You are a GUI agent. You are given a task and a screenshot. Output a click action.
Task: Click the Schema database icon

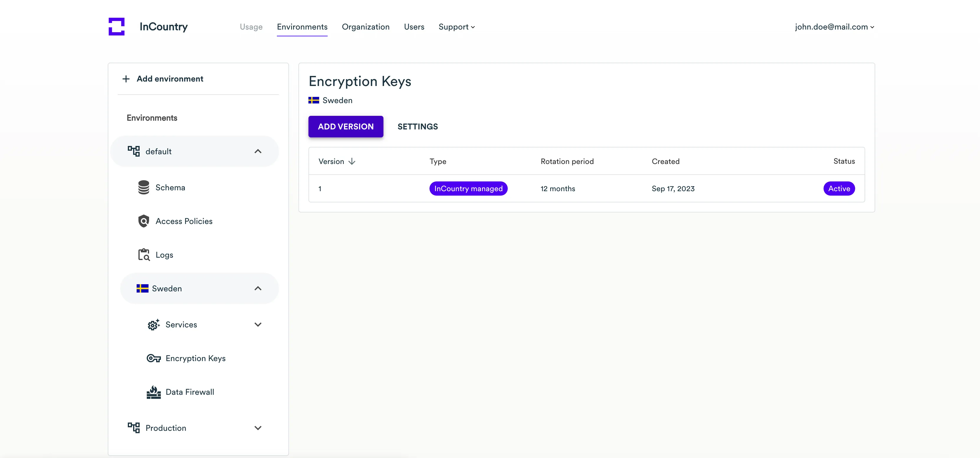[143, 187]
